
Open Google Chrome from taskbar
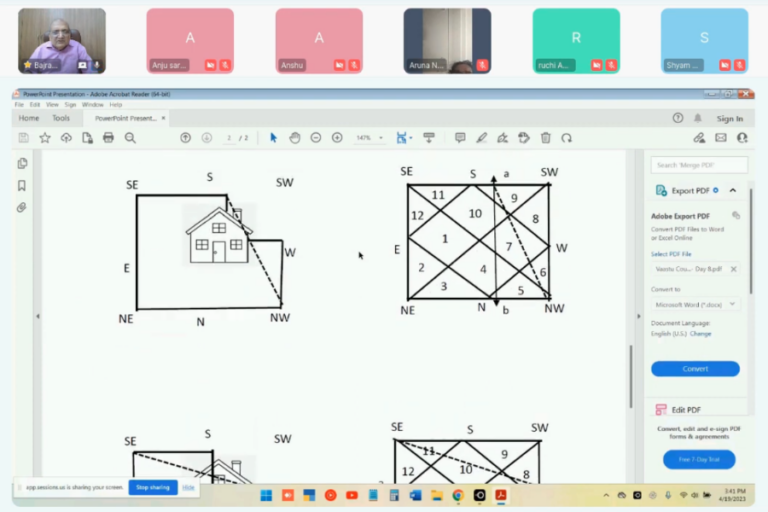pos(458,495)
